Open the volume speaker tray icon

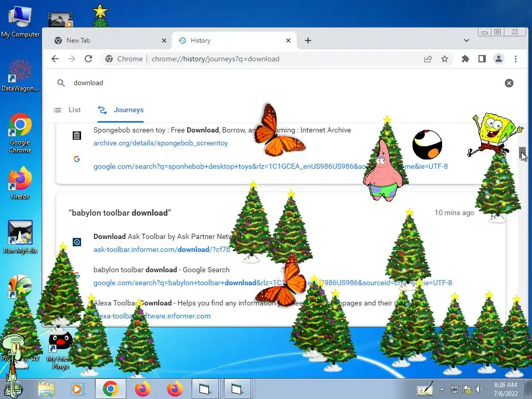point(480,389)
